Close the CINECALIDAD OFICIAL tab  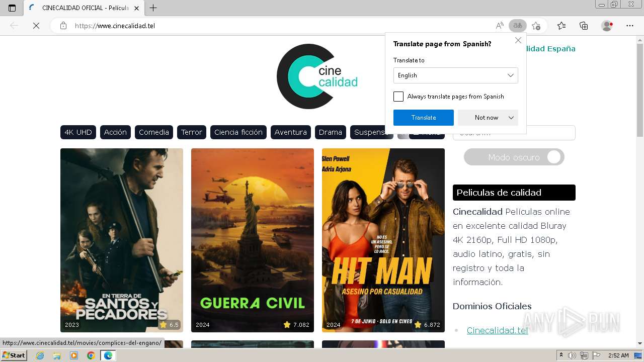136,8
